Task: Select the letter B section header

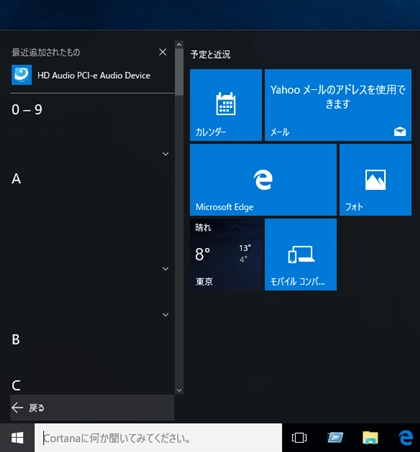Action: click(16, 340)
